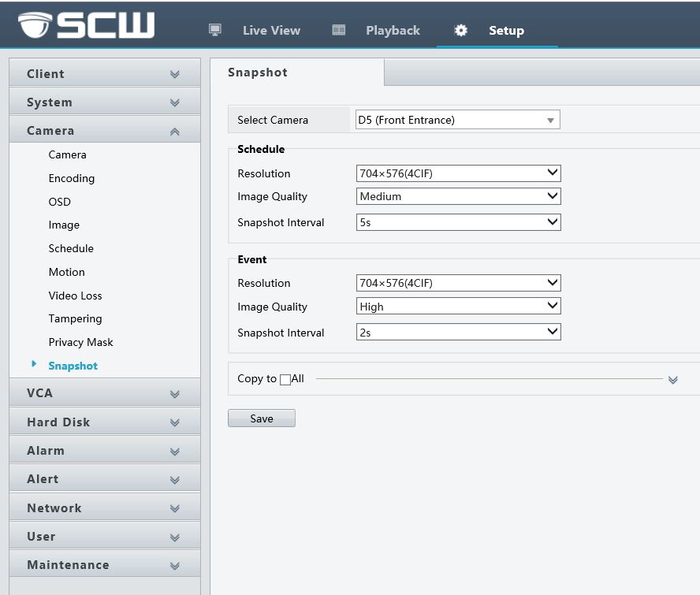Viewport: 700px width, 595px height.
Task: Expand the Hard Disk section
Action: (x=104, y=422)
